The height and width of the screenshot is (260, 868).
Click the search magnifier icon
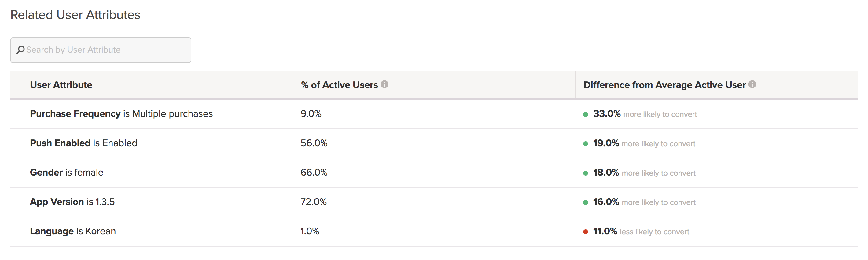click(x=20, y=50)
